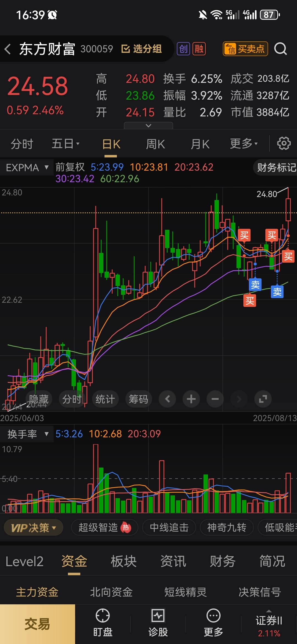Tap current price 24.58
The image size is (297, 644).
tap(37, 86)
